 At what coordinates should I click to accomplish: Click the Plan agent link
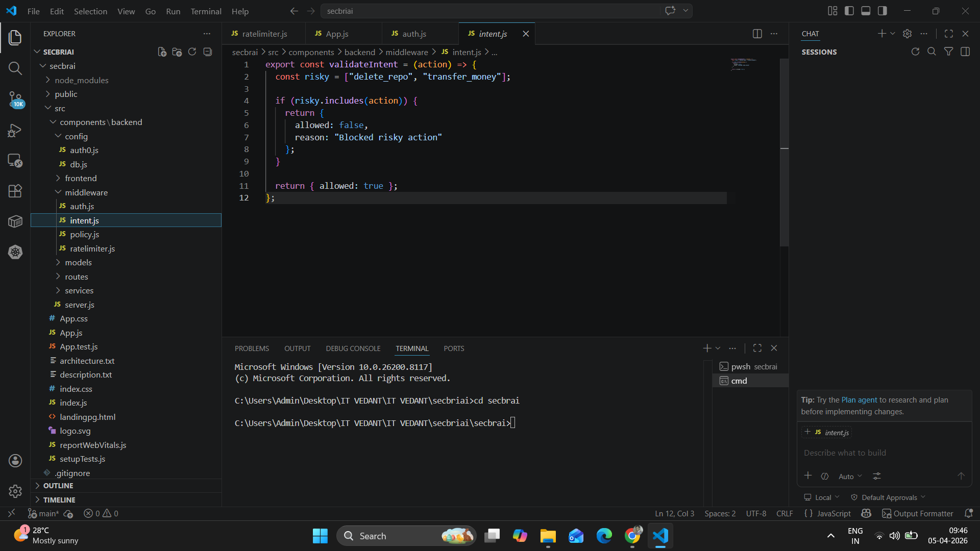pos(859,400)
